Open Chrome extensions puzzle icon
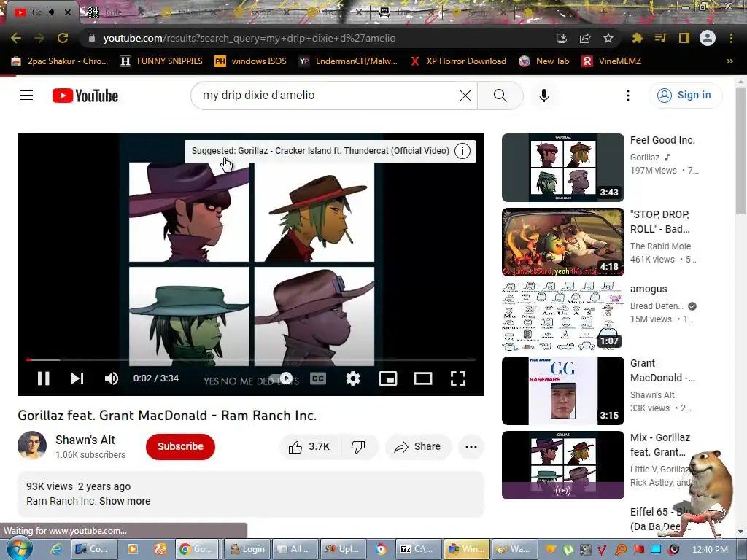The height and width of the screenshot is (560, 747). (x=637, y=38)
